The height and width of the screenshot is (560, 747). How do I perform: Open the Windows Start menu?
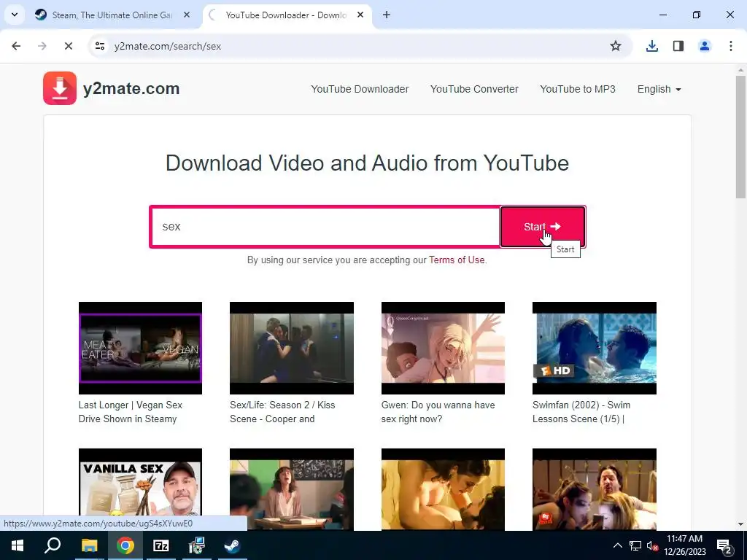click(x=18, y=545)
